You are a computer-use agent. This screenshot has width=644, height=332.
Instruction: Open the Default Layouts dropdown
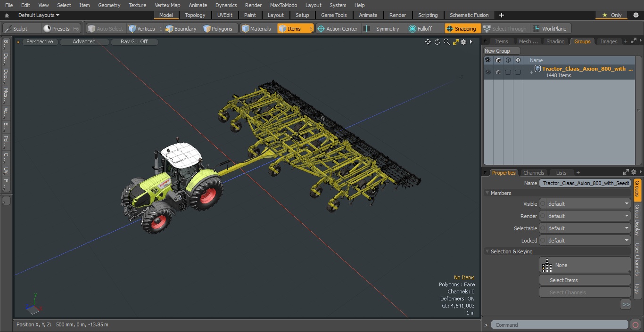click(39, 15)
